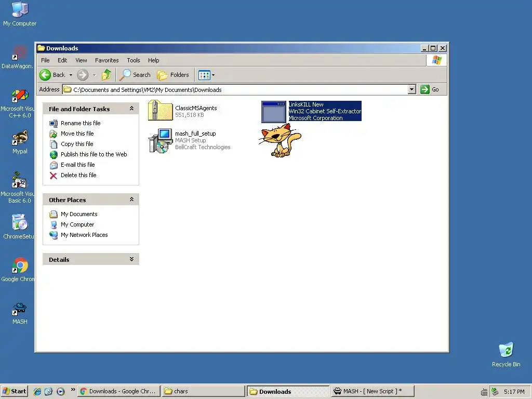The image size is (532, 399).
Task: Click the Outlook Express Quick Launch icon
Action: (x=48, y=392)
